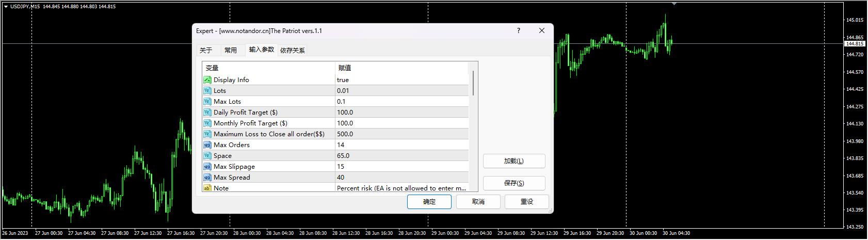Click the Max Orders integer icon

207,145
